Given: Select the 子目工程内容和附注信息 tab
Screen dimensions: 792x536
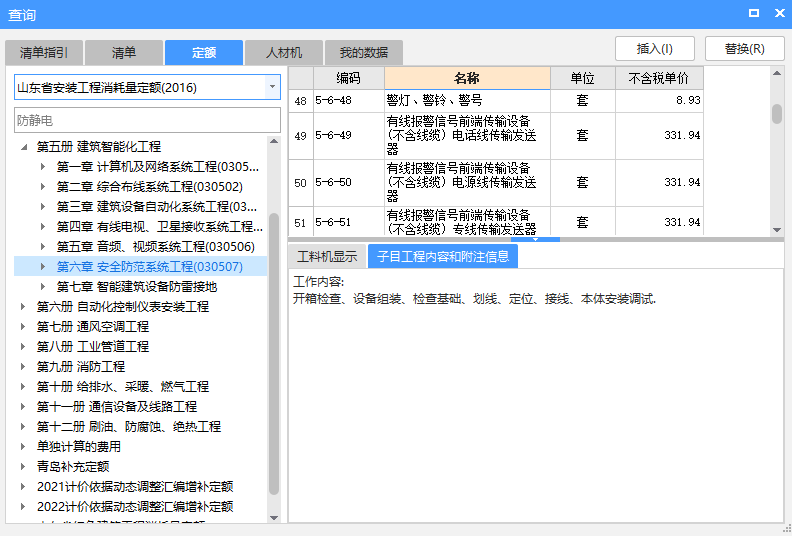Looking at the screenshot, I should pos(443,257).
